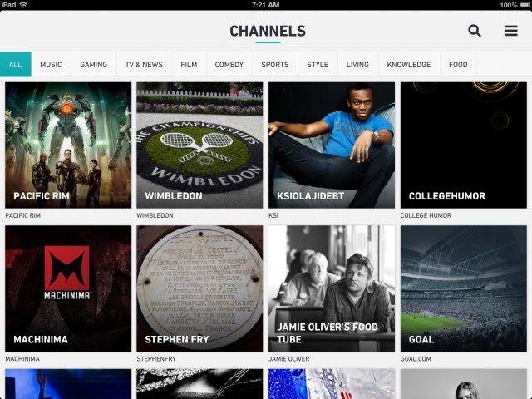Screen dimensions: 532x399
Task: Open Jamie Oliver's Food Tube thumbnail
Action: pos(332,288)
